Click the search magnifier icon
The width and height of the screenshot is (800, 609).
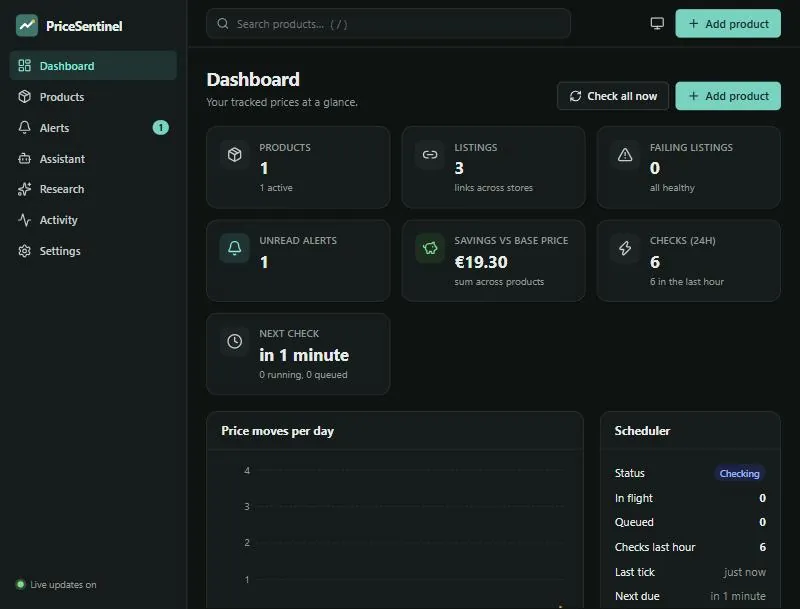(x=222, y=23)
